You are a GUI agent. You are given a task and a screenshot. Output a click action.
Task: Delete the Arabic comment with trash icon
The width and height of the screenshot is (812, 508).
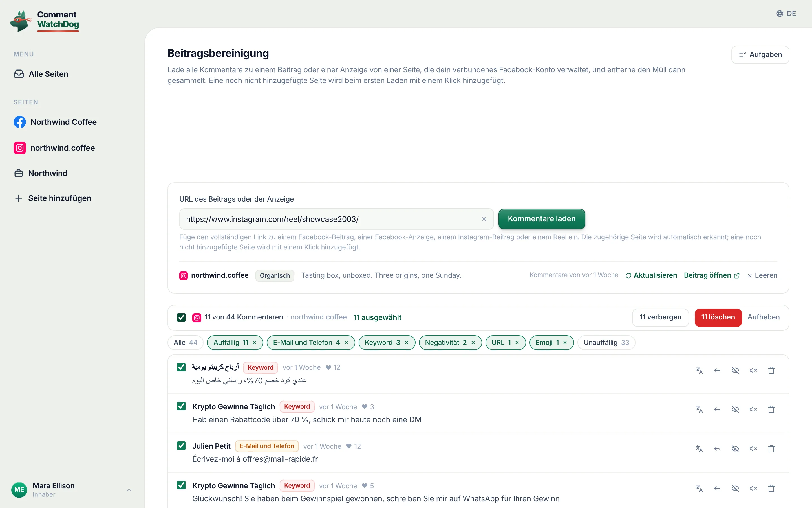(x=771, y=370)
